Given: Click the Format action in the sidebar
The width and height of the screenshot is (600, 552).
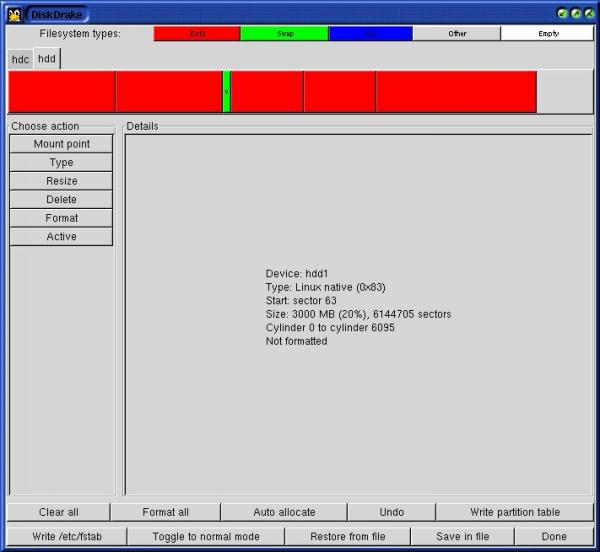Looking at the screenshot, I should tap(61, 218).
